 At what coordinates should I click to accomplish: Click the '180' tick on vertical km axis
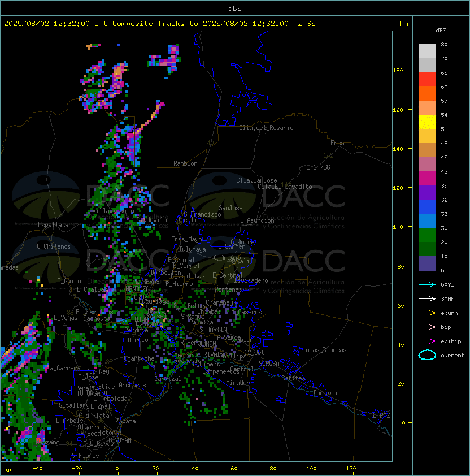(398, 70)
